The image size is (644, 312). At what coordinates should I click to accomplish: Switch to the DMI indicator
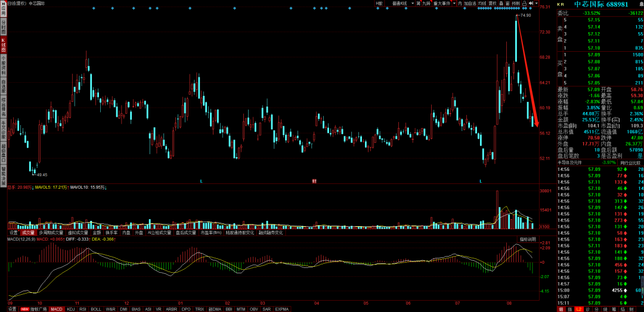pos(124,309)
